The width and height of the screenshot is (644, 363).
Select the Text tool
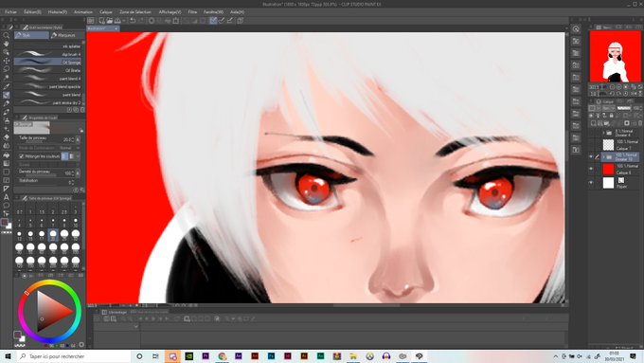tap(7, 197)
